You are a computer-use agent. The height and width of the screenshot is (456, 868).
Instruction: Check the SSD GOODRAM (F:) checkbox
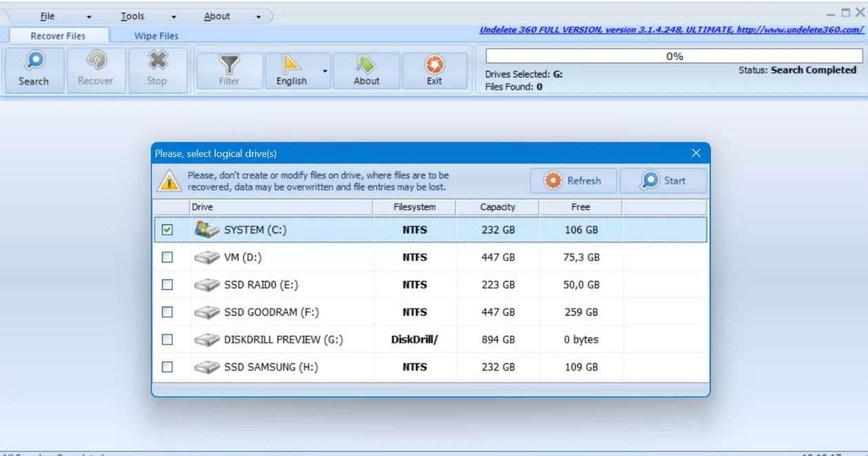pyautogui.click(x=167, y=312)
